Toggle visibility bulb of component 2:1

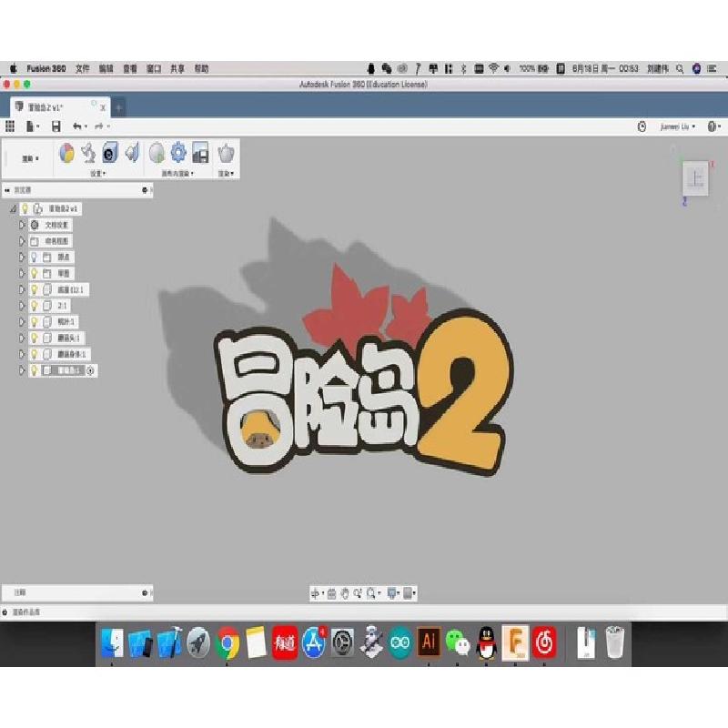(34, 306)
